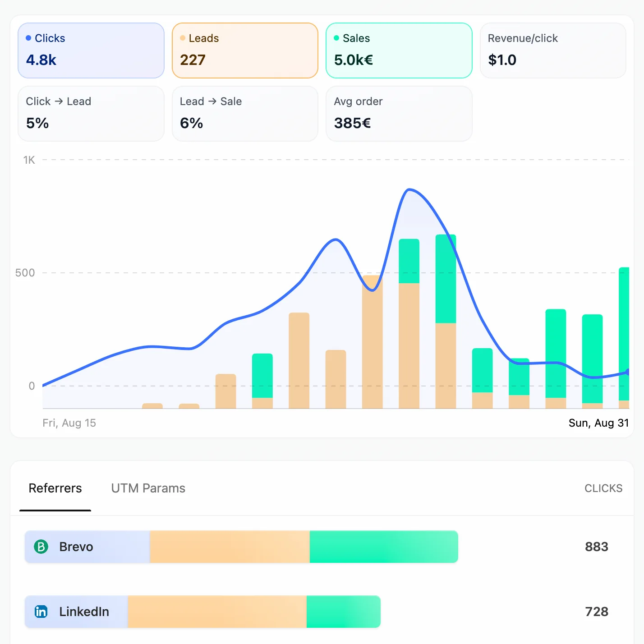Select the Click → Lead conversion card

coord(91,114)
